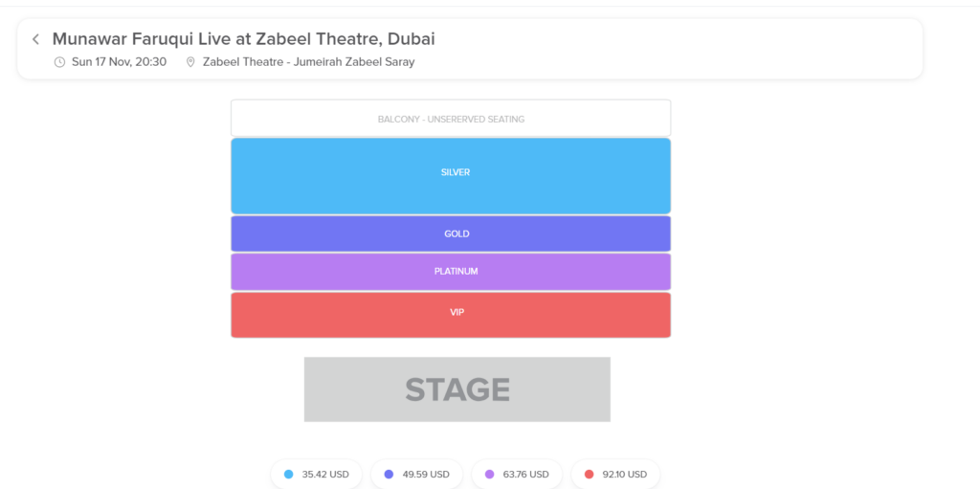Filter by the 49.59 USD price chip
The image size is (980, 489).
(x=417, y=474)
